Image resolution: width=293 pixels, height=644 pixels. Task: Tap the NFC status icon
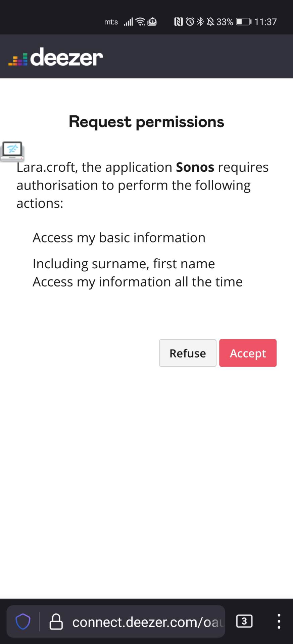tap(179, 22)
